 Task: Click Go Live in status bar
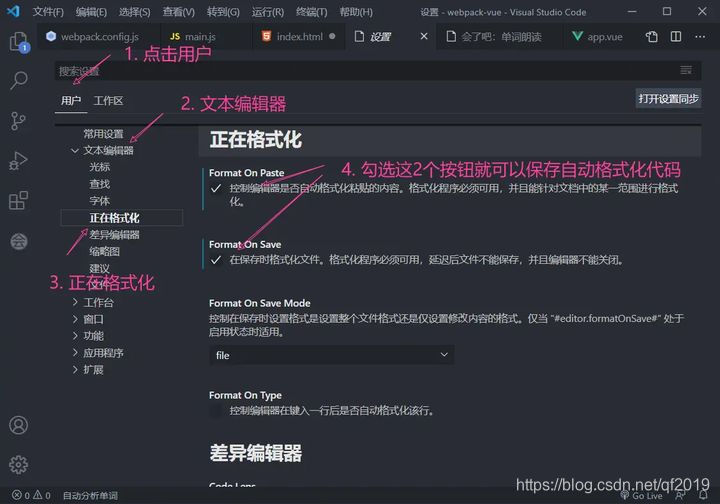point(641,496)
